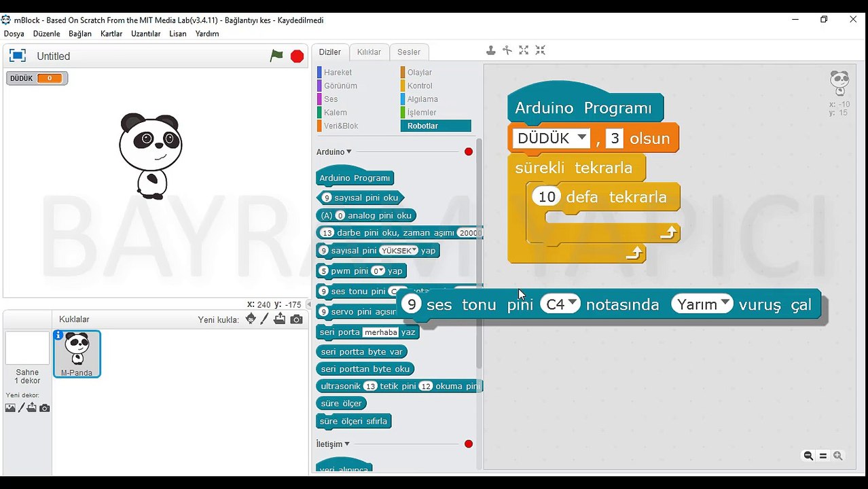The width and height of the screenshot is (868, 489).
Task: Choose new sprite from library icon
Action: (251, 319)
